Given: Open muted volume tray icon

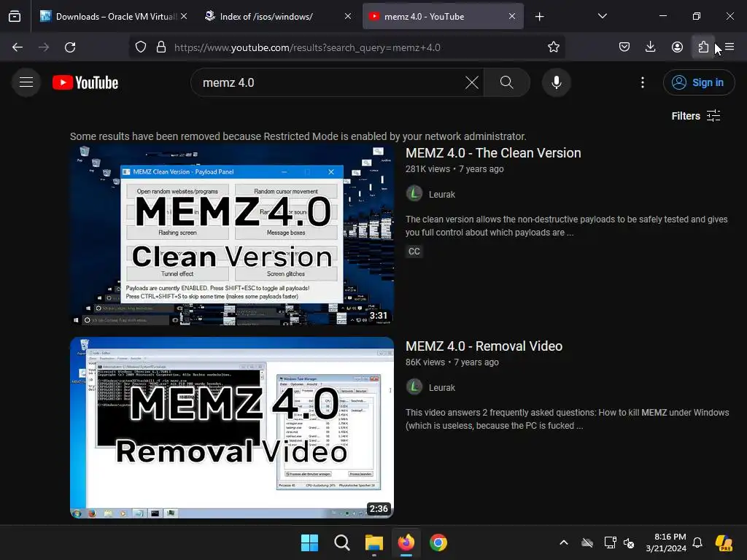Looking at the screenshot, I should [x=629, y=542].
